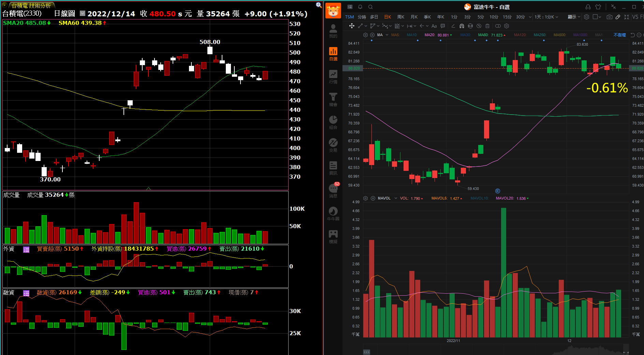The image size is (644, 355).
Task: Toggle the MAVOL10 volume average line
Action: tap(480, 198)
